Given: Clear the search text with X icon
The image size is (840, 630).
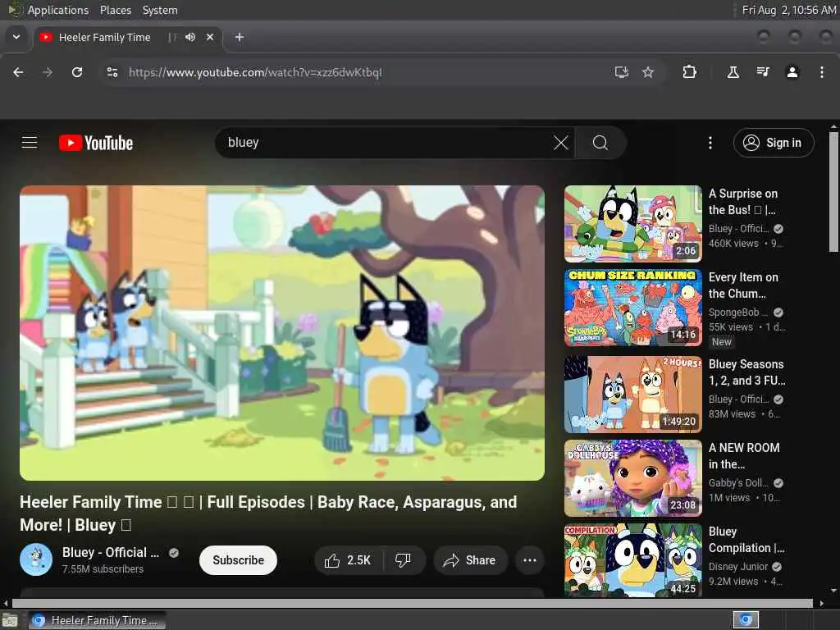Looking at the screenshot, I should pyautogui.click(x=560, y=143).
